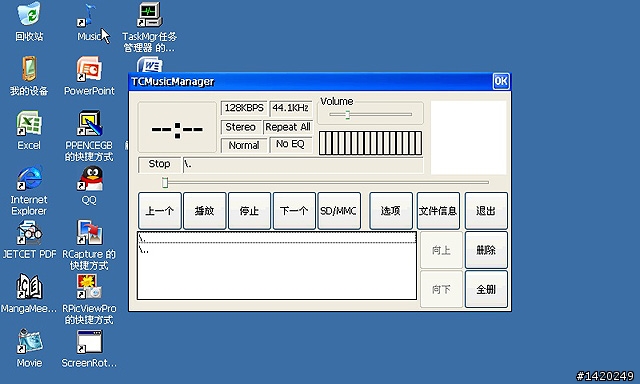The width and height of the screenshot is (640, 384).
Task: Click the delete 删除 button
Action: click(486, 250)
